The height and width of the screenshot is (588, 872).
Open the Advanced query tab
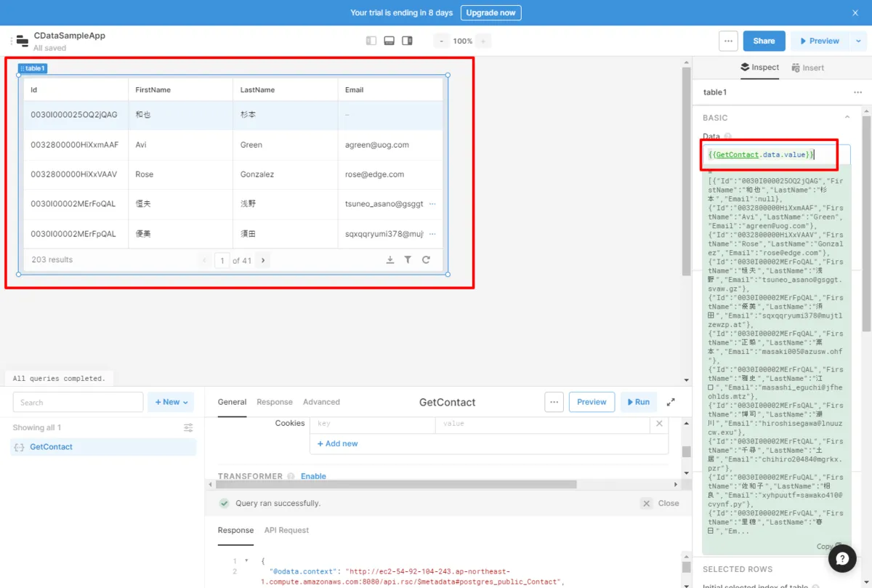(x=321, y=402)
